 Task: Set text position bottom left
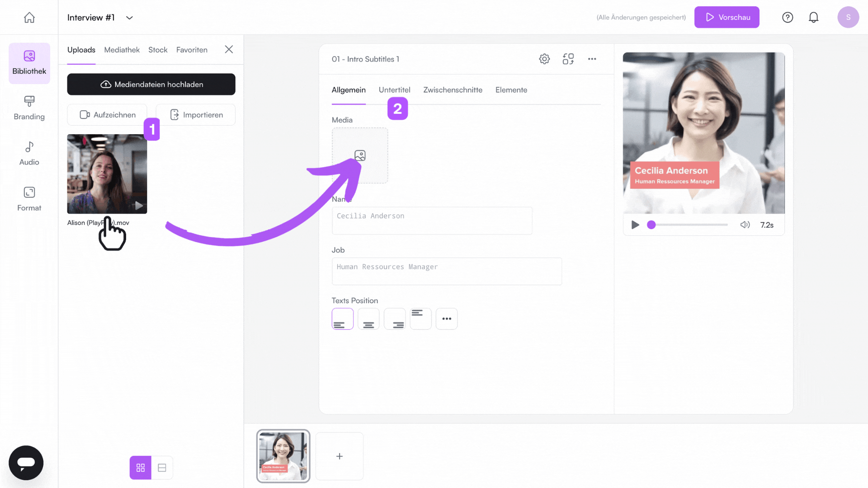tap(343, 319)
